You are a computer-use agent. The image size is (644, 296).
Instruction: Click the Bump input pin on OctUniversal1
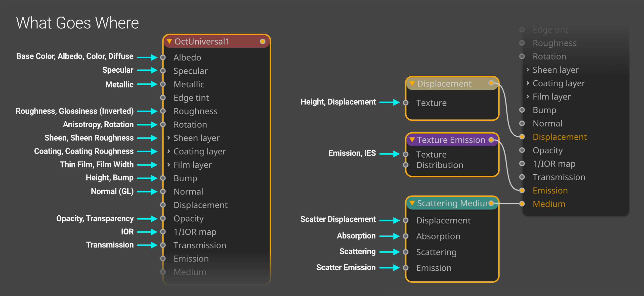[163, 178]
